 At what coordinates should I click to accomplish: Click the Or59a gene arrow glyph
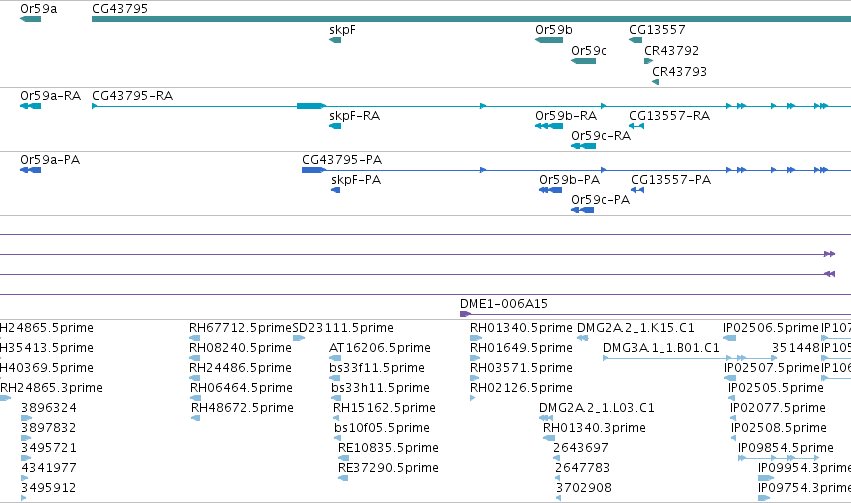tap(30, 20)
